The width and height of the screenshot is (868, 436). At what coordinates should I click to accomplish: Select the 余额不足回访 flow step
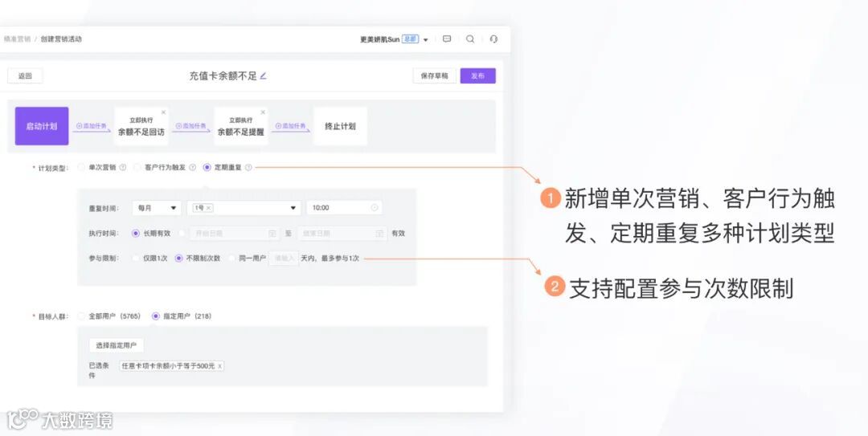coord(141,127)
